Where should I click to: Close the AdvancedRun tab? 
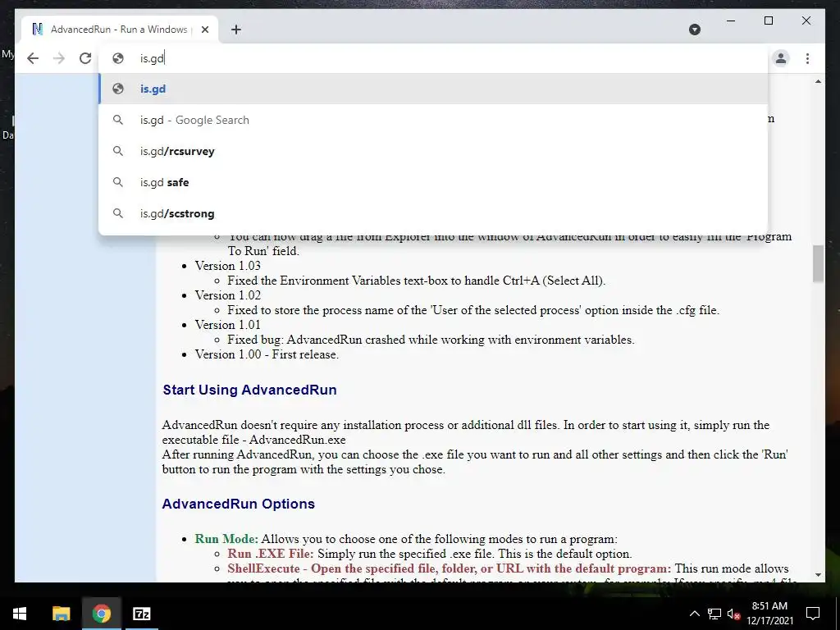point(204,30)
